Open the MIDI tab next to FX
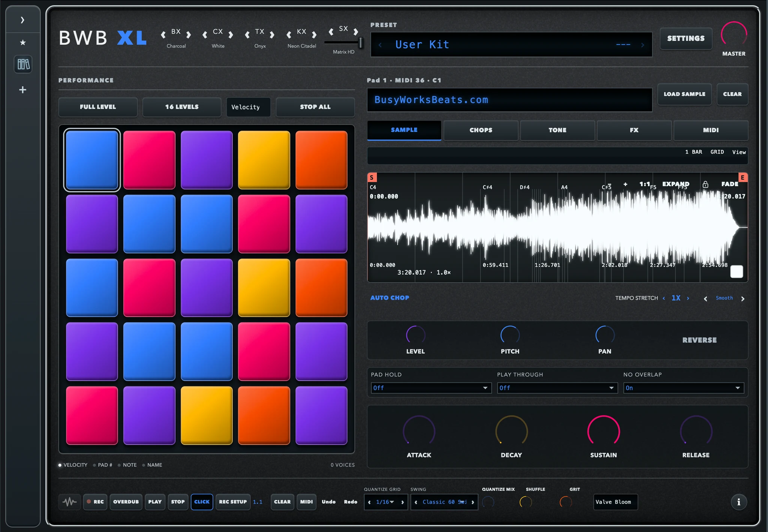Screen dimensions: 768x532 tap(711, 130)
